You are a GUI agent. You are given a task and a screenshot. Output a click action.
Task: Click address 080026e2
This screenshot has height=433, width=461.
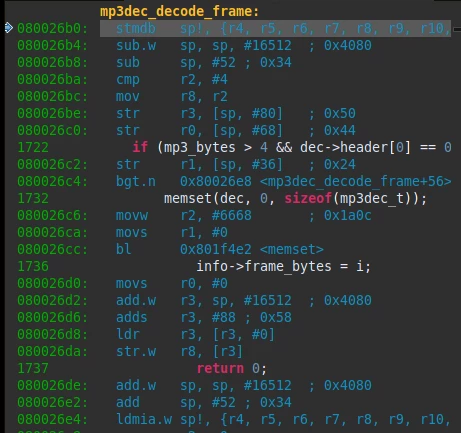coord(52,403)
